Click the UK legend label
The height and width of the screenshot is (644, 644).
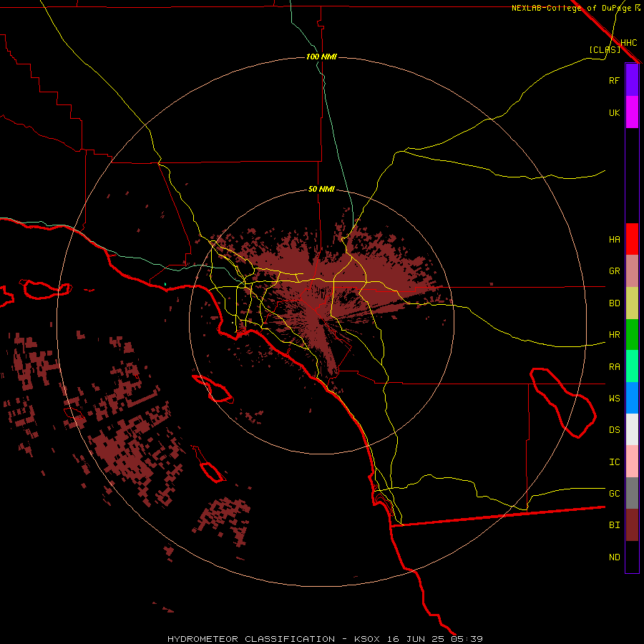tap(614, 112)
